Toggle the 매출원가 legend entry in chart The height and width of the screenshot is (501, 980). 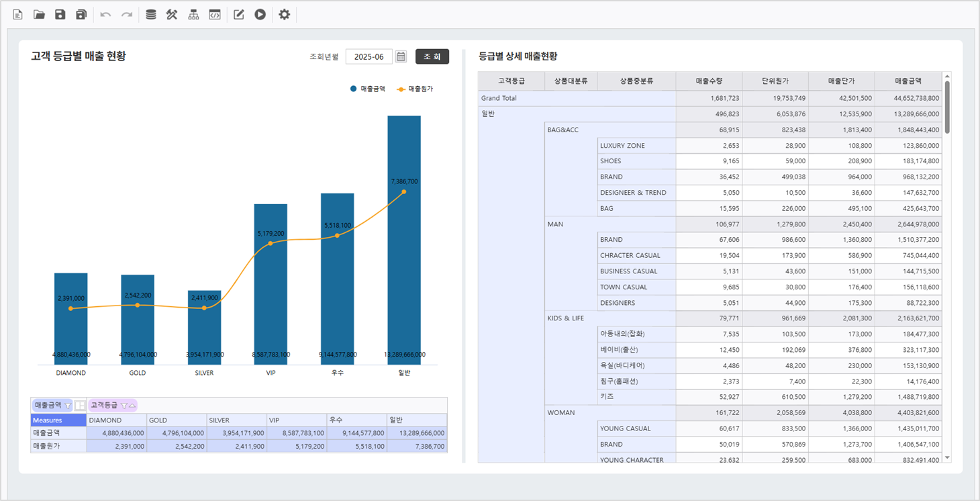tap(415, 89)
